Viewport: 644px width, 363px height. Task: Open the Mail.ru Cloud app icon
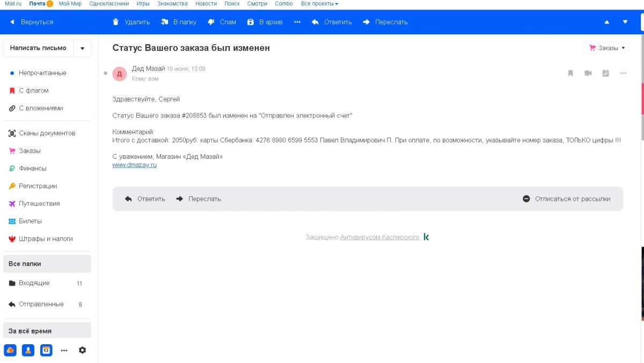10,350
